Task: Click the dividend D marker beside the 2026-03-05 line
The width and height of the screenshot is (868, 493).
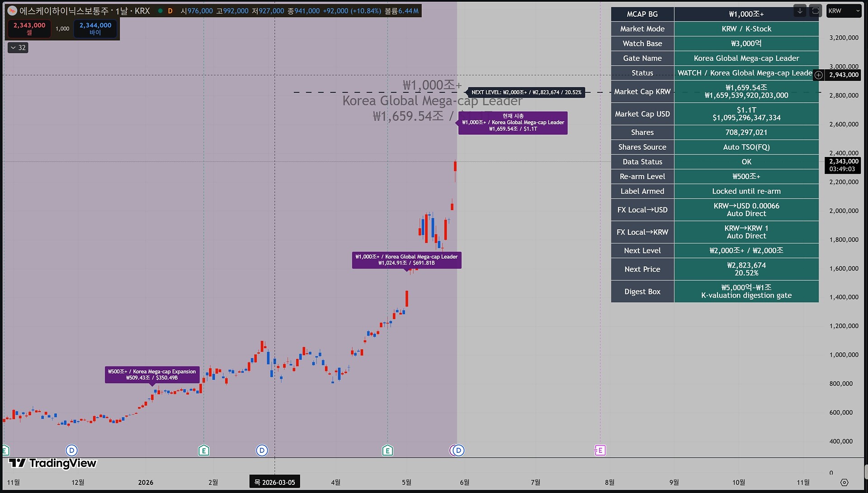Action: click(x=262, y=450)
